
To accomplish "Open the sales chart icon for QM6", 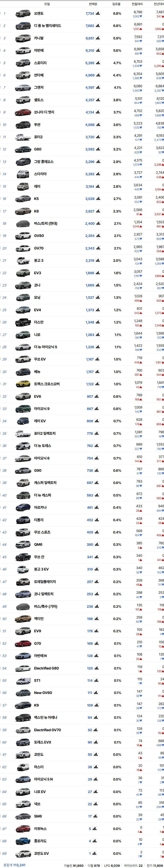I will pyautogui.click(x=97, y=545).
